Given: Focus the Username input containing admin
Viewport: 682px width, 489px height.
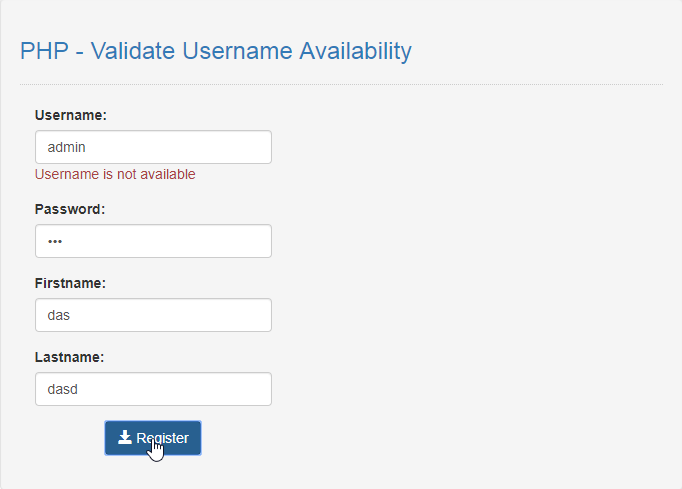Looking at the screenshot, I should pyautogui.click(x=154, y=147).
